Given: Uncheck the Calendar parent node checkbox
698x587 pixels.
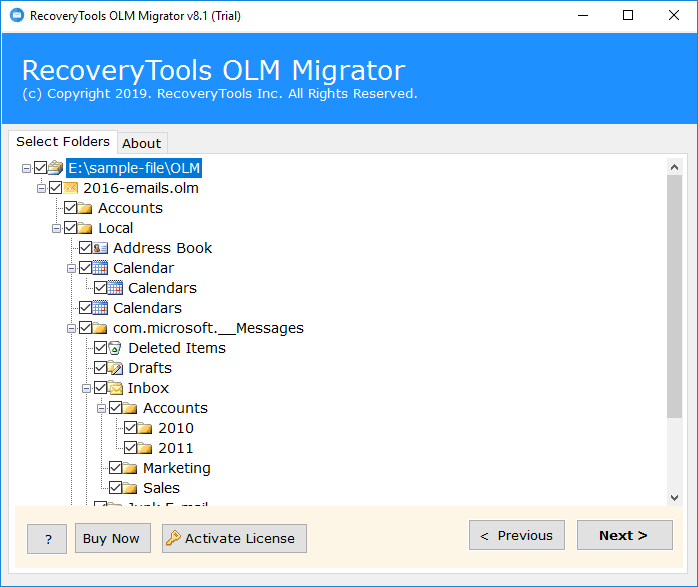Looking at the screenshot, I should pyautogui.click(x=85, y=268).
